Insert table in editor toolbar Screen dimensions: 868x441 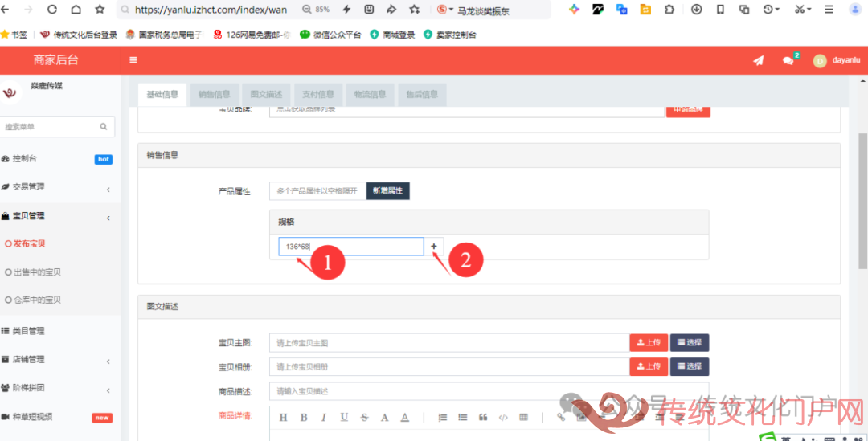point(524,417)
